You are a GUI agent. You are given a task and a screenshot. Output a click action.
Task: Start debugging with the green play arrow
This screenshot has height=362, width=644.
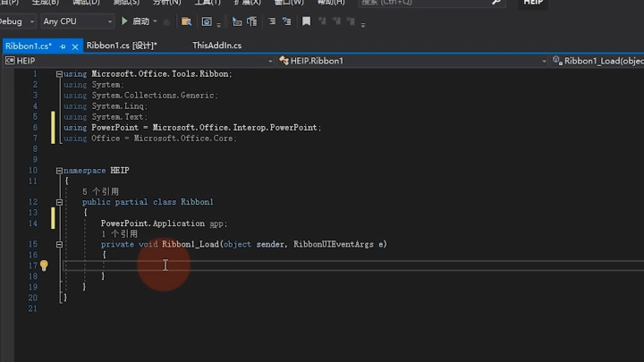[x=124, y=21]
